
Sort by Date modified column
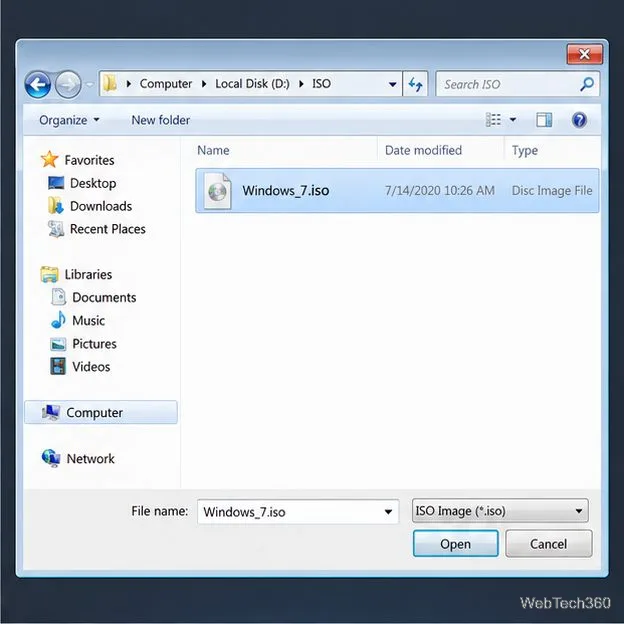[x=423, y=150]
